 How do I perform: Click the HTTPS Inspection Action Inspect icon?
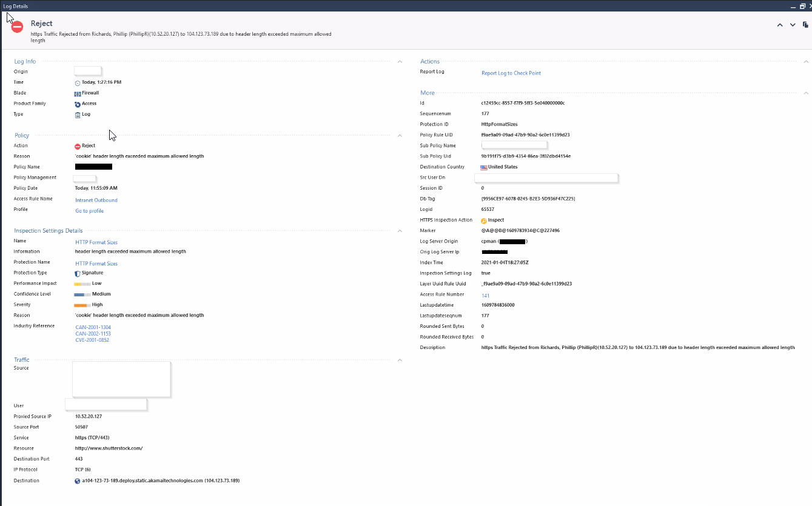point(484,221)
